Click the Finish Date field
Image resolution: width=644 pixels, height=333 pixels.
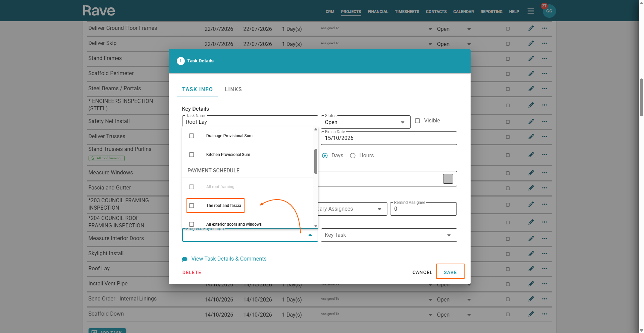click(x=388, y=138)
